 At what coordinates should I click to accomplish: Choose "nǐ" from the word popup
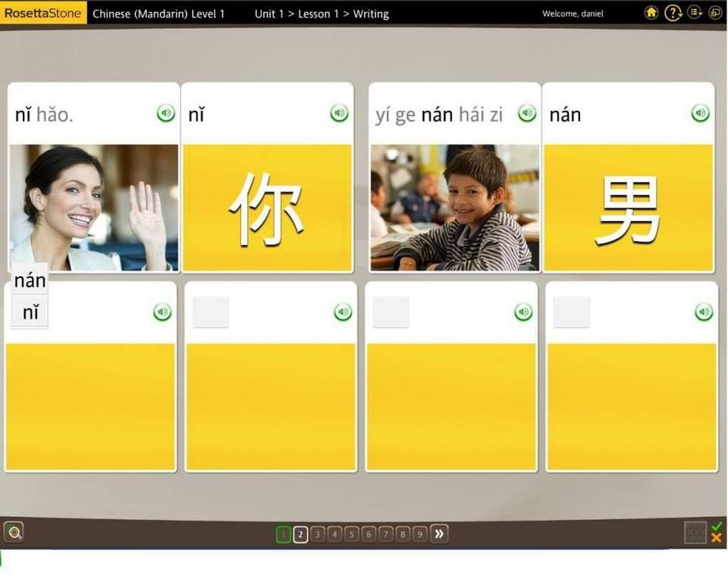29,311
